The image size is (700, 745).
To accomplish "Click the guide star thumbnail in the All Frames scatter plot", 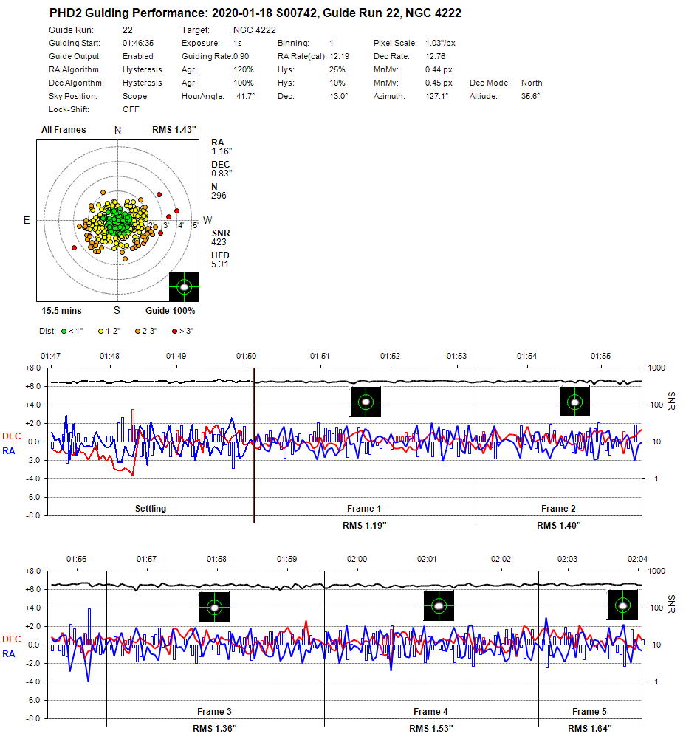I will tap(184, 286).
